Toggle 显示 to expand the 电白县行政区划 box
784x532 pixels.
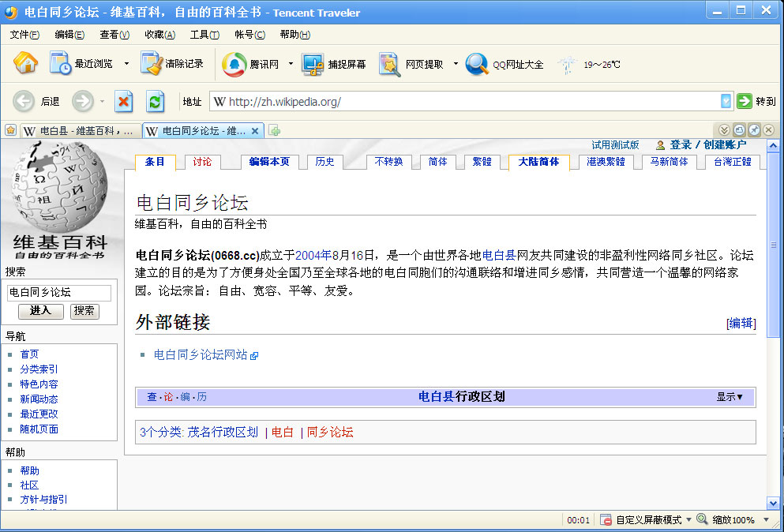[730, 397]
